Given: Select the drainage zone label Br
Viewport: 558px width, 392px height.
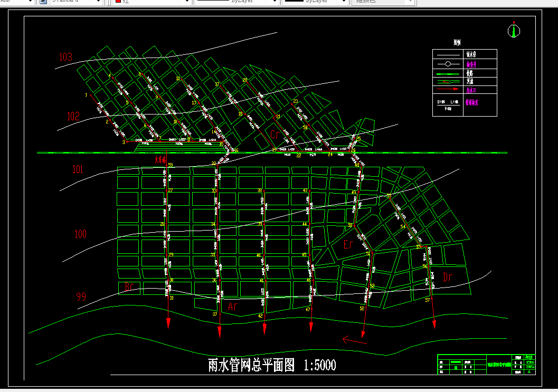Looking at the screenshot, I should (129, 286).
